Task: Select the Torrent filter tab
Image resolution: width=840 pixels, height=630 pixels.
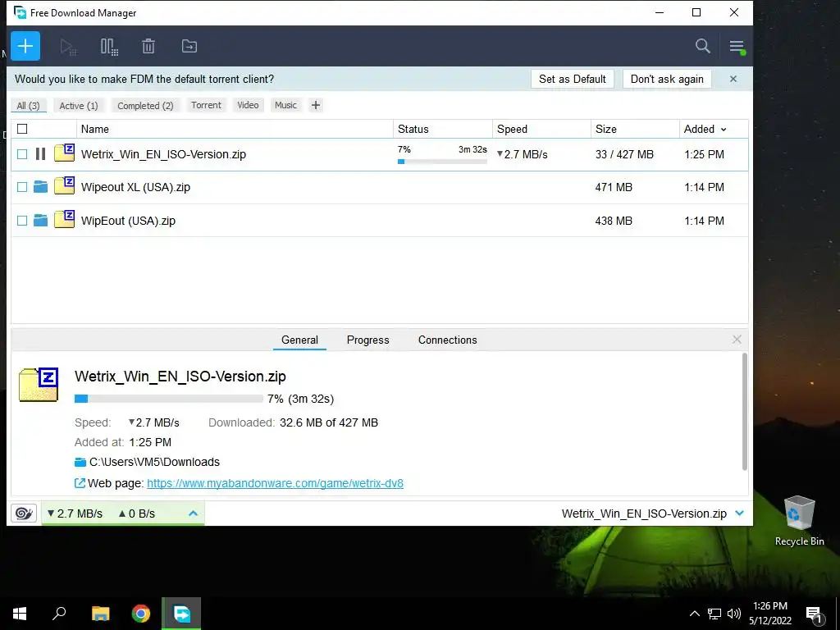Action: [x=206, y=105]
